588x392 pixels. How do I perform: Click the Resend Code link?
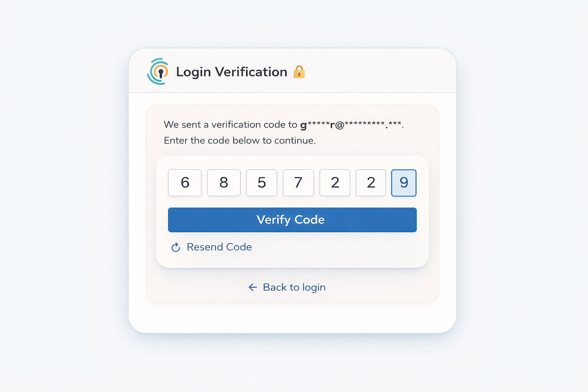[x=219, y=247]
